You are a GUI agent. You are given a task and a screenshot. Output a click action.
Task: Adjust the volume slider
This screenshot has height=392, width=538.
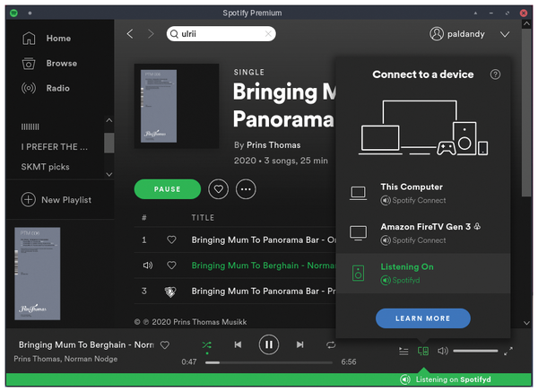coord(475,351)
